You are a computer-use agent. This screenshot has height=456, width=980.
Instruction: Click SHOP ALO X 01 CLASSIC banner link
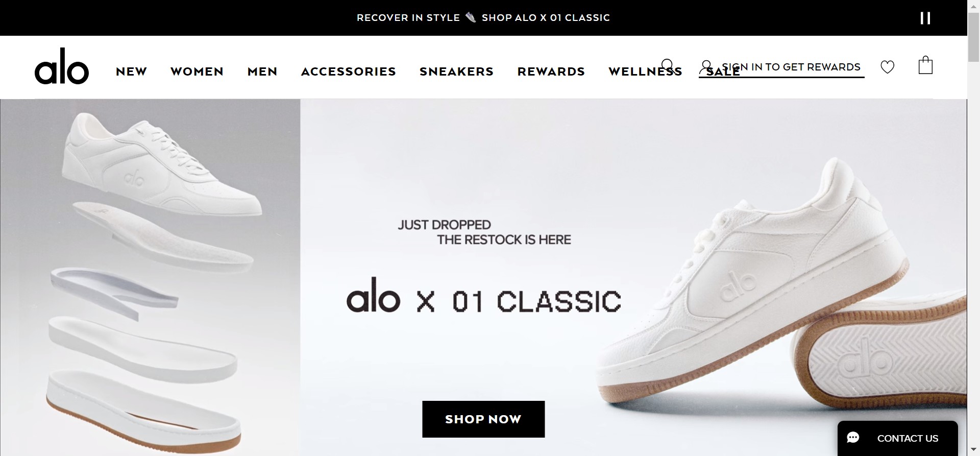(546, 18)
